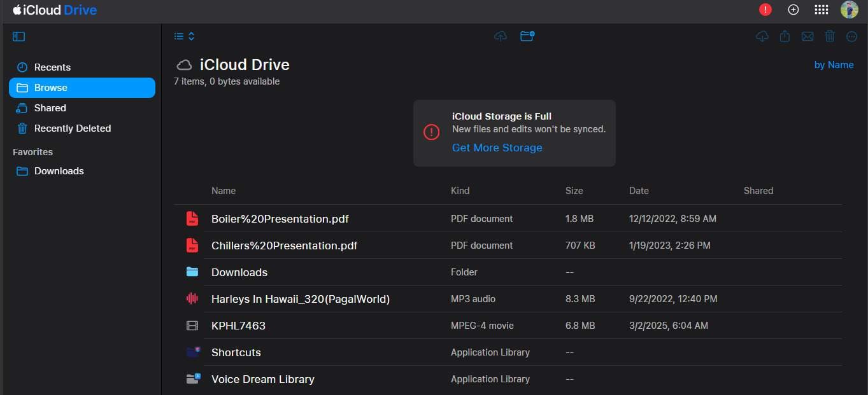Click the 7 items, 0 bytes available text
Viewport: 868px width, 395px height.
[x=227, y=81]
